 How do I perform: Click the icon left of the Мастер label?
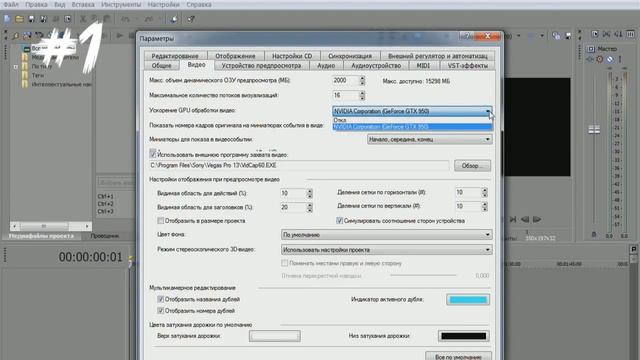[591, 49]
